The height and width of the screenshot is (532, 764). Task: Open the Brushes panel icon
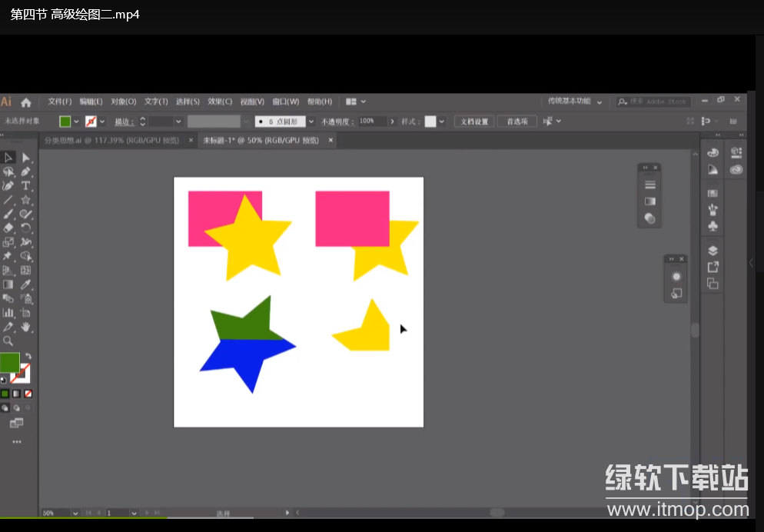click(x=713, y=209)
